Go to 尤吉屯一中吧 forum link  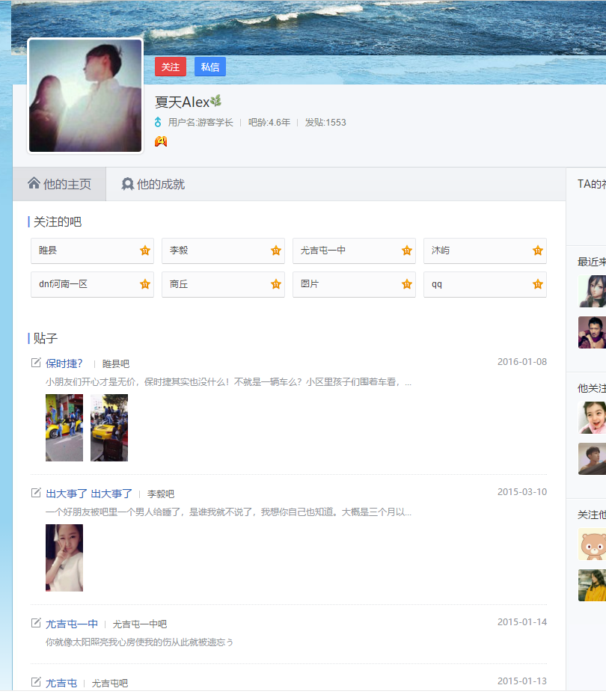coord(140,624)
